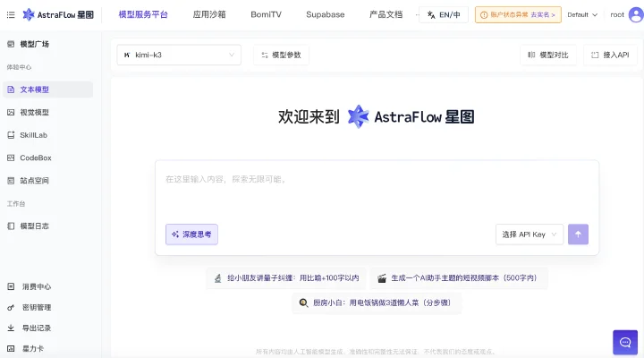Viewport: 644px width, 358px height.
Task: Open 密钥管理 in the sidebar
Action: tap(36, 308)
